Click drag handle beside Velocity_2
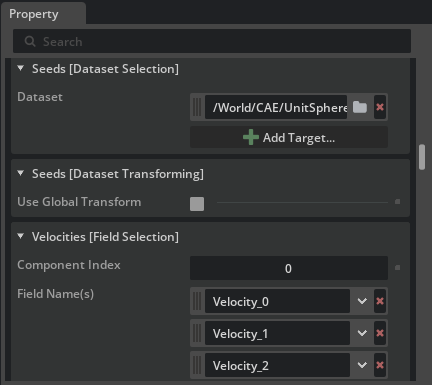Viewport: 432px width, 385px height. (x=197, y=365)
